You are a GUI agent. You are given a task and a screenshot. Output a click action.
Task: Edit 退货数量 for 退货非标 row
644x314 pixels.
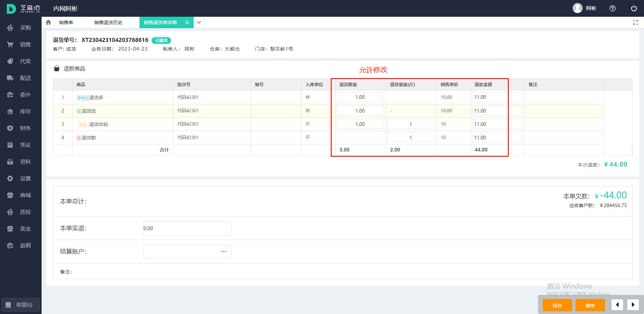click(360, 124)
